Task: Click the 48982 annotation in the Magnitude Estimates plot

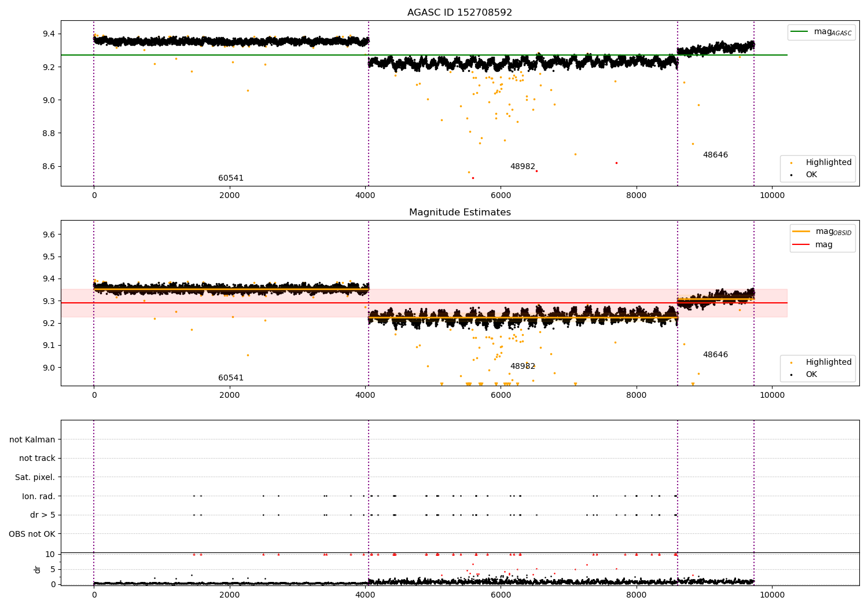Action: [x=523, y=367]
